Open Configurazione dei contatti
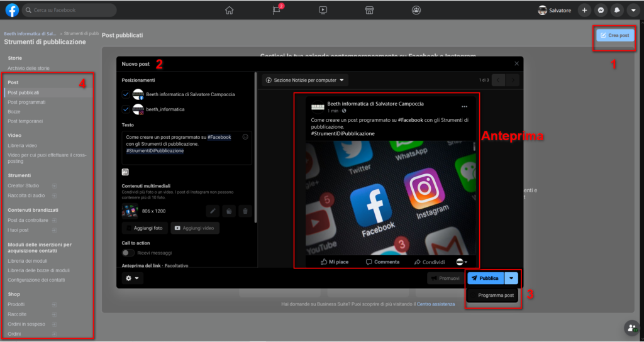Viewport: 644px width, 342px height. [36, 280]
